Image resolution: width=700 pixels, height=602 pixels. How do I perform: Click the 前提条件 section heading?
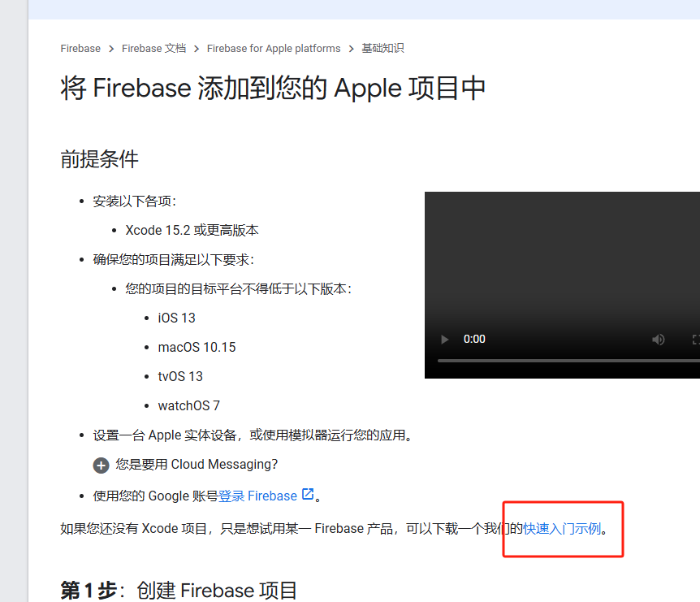100,159
